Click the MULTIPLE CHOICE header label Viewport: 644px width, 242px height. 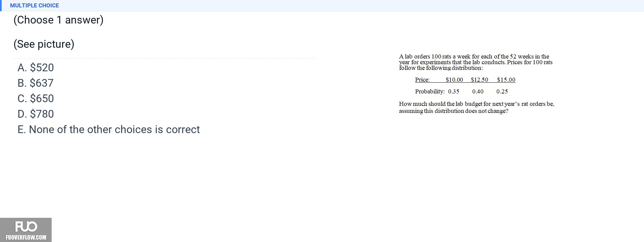point(35,5)
